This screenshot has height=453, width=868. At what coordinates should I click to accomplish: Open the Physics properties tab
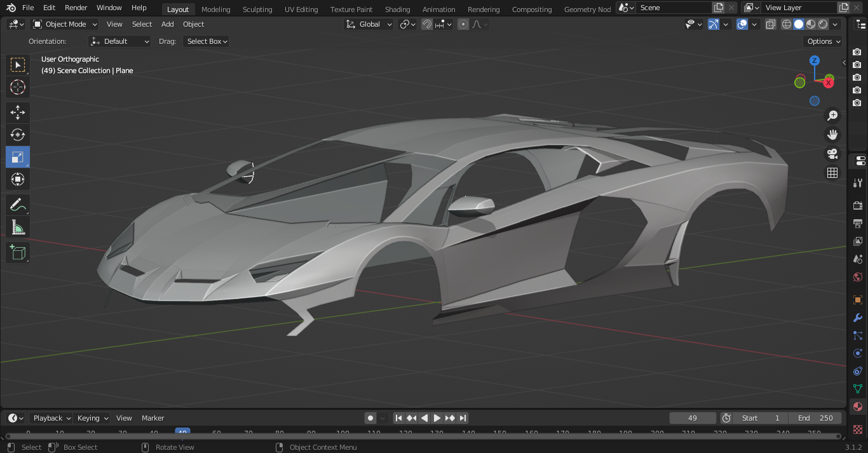point(858,353)
